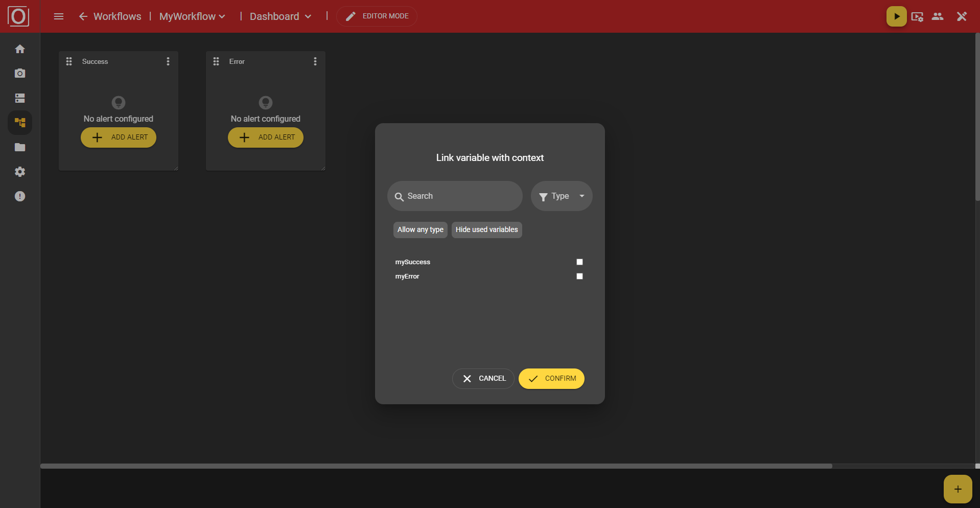Cancel the link variable dialog
Screen dimensions: 980x508
pos(483,379)
